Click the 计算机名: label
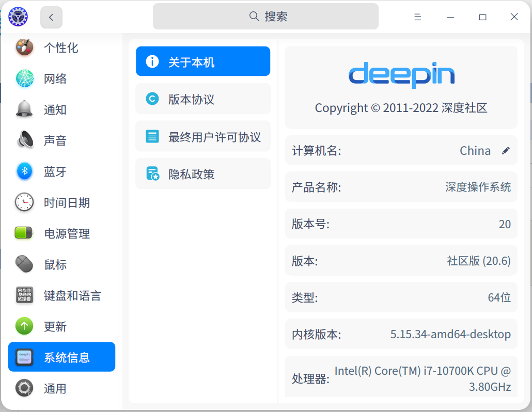The image size is (532, 412). [316, 151]
